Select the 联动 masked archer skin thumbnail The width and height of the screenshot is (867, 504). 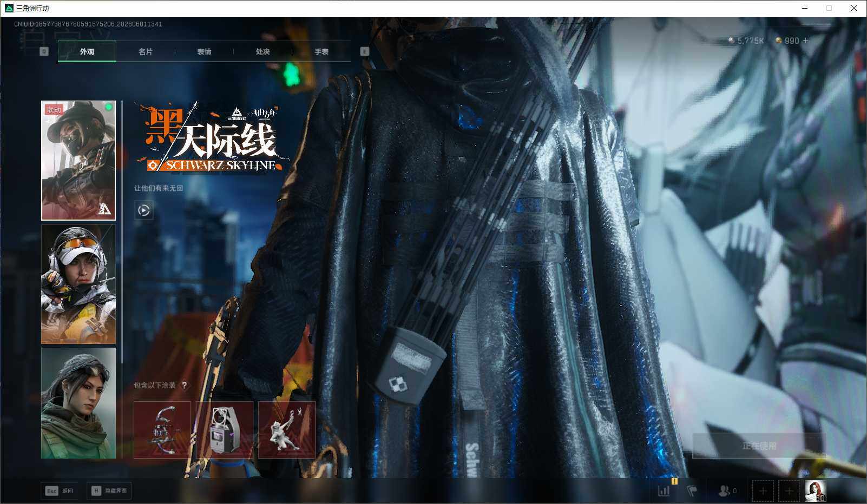pos(78,161)
